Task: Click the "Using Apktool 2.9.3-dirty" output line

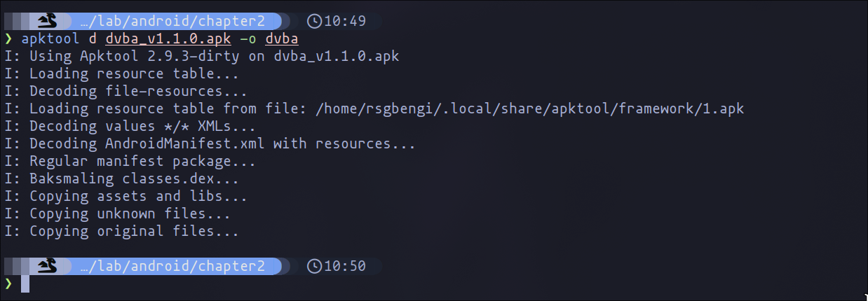Action: pos(201,56)
